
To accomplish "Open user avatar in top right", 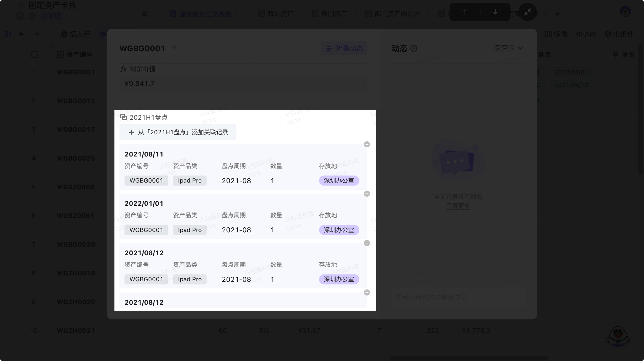I will 625,12.
